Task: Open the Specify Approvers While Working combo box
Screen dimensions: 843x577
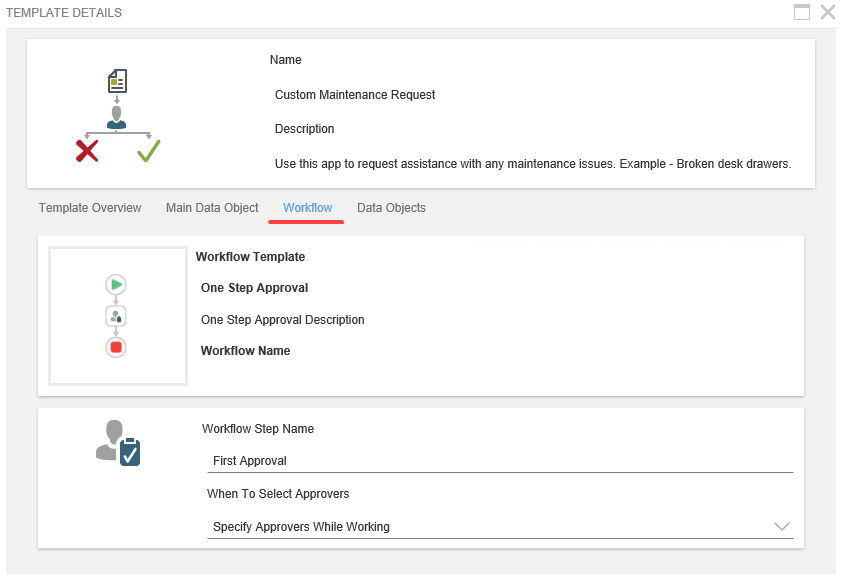Action: (x=490, y=527)
